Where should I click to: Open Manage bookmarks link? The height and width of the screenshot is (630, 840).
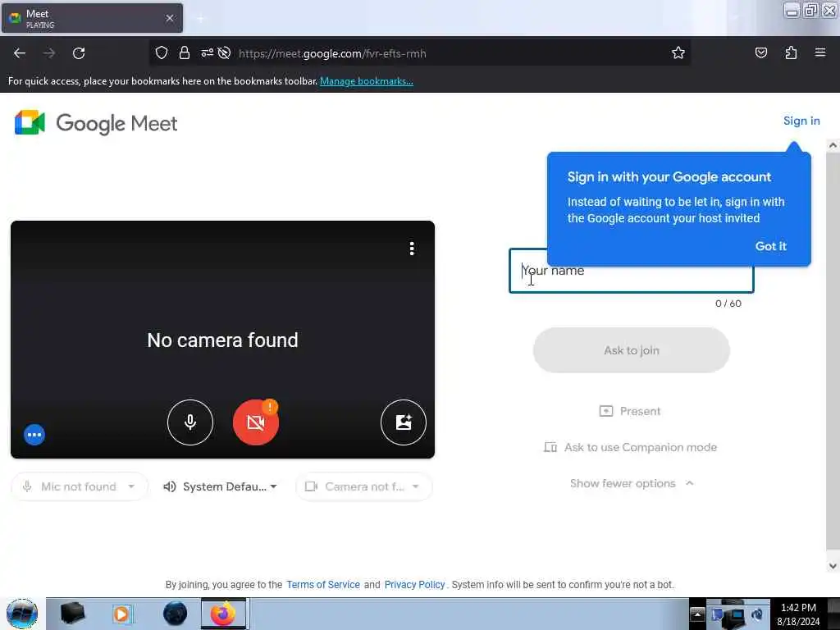click(x=367, y=81)
